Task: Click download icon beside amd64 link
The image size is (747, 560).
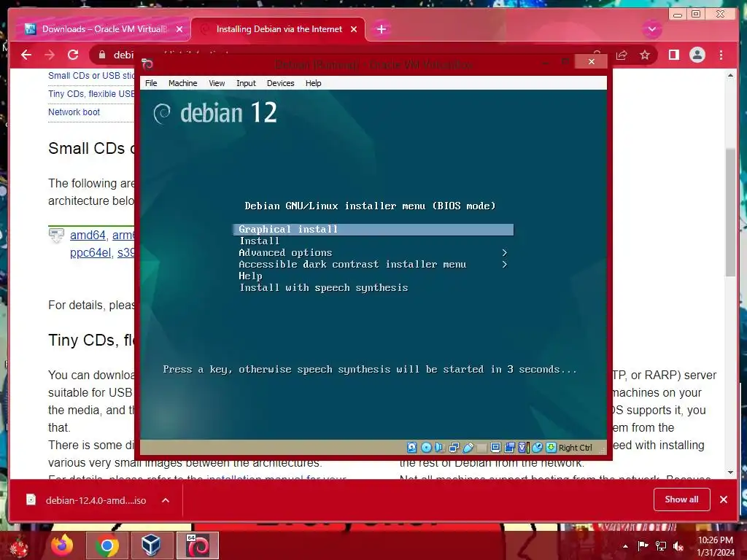Action: coord(56,236)
